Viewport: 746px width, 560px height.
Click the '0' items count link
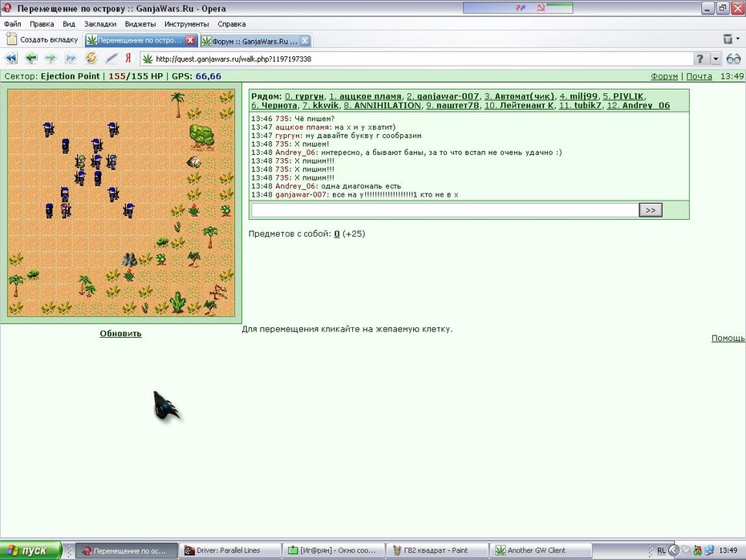click(x=337, y=234)
